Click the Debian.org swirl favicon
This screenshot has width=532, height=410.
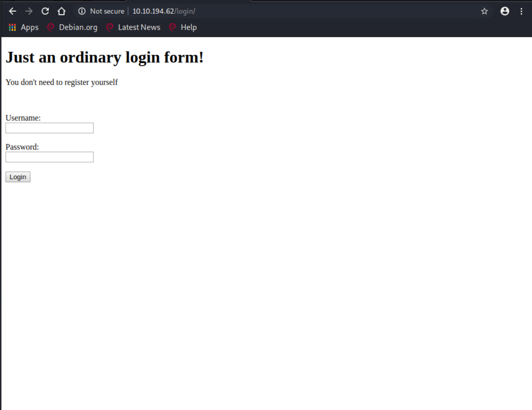(51, 27)
